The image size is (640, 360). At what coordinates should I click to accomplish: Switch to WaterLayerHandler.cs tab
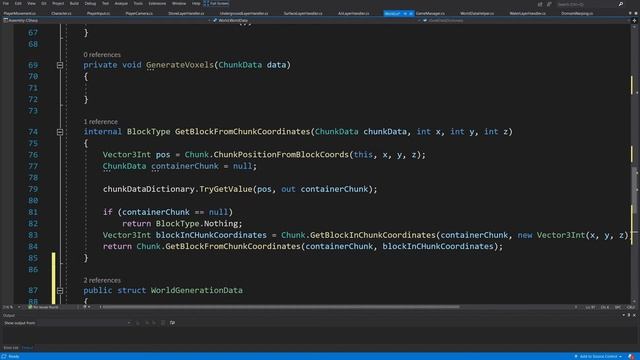pyautogui.click(x=527, y=13)
